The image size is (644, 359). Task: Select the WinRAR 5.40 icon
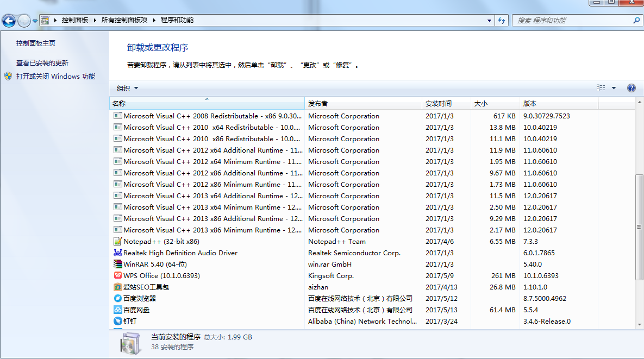pos(118,264)
